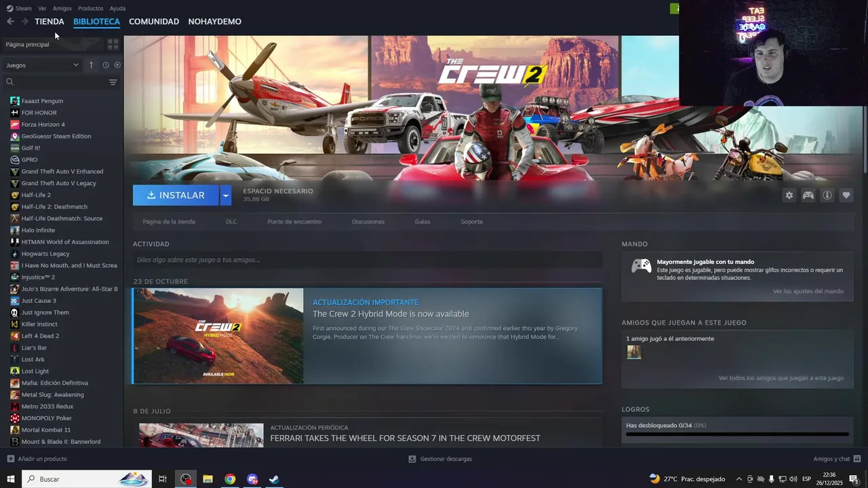868x488 pixels.
Task: Open the Guías section
Action: pos(422,222)
